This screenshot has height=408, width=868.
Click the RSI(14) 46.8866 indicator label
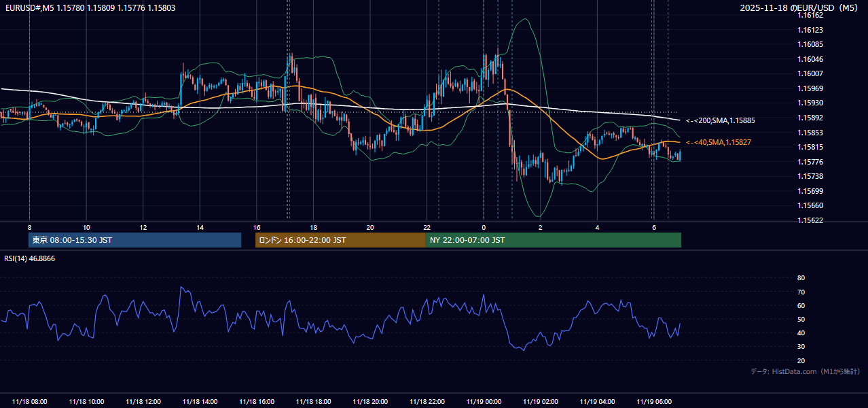pos(30,258)
